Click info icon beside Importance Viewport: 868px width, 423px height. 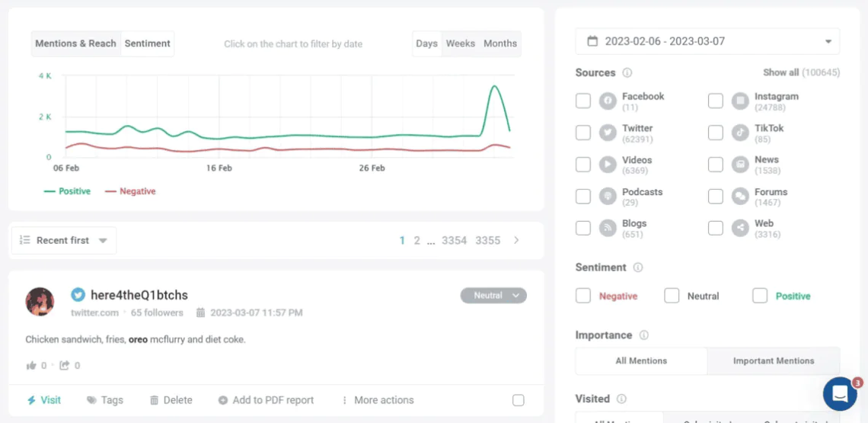(644, 335)
